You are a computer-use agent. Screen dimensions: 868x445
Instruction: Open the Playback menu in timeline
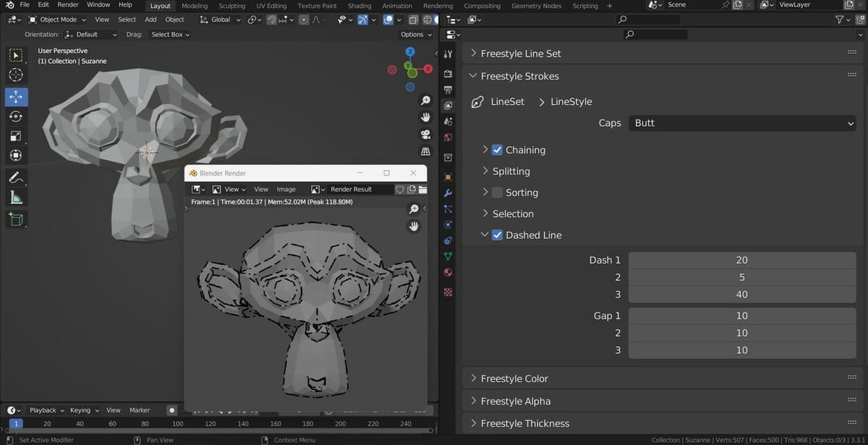click(x=46, y=410)
